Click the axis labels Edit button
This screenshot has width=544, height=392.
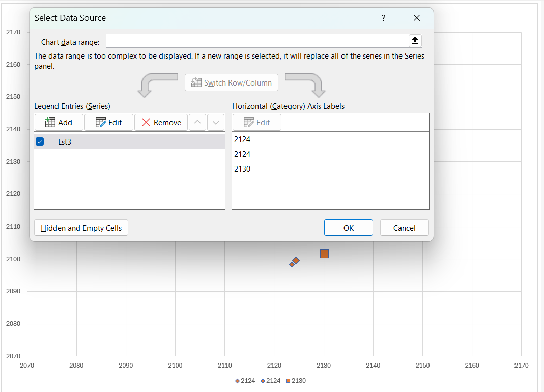pyautogui.click(x=257, y=122)
